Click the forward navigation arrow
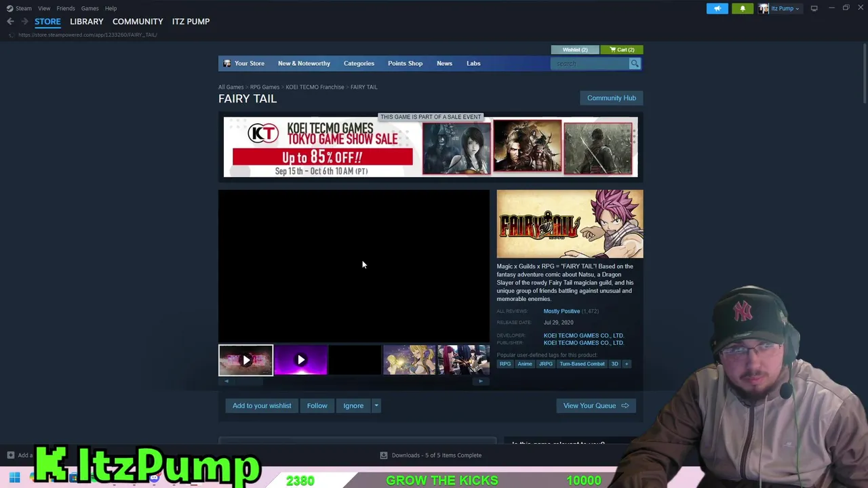 (24, 22)
